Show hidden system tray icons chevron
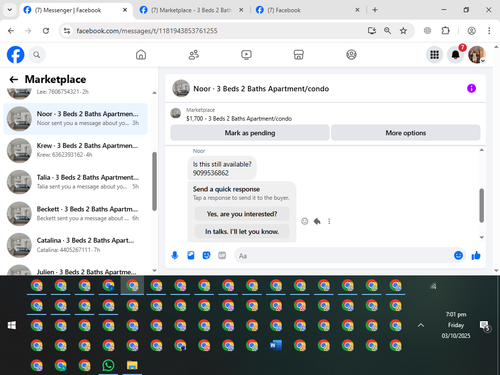The height and width of the screenshot is (375, 500). pos(421,325)
